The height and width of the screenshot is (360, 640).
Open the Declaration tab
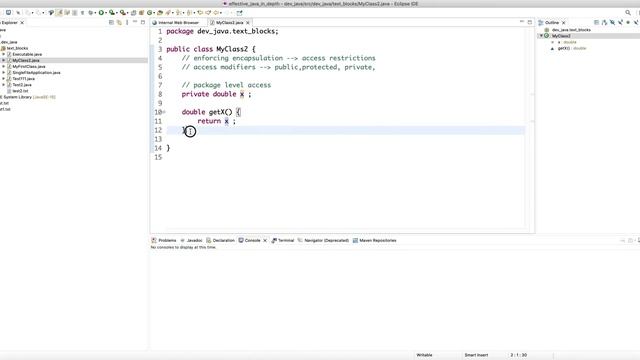click(x=220, y=240)
